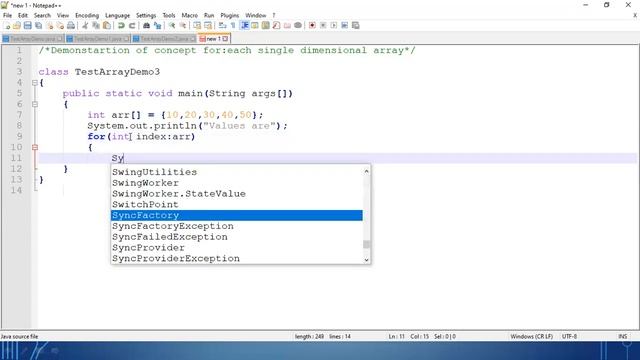Collapse the for loop fold marker on line 10

click(x=35, y=147)
